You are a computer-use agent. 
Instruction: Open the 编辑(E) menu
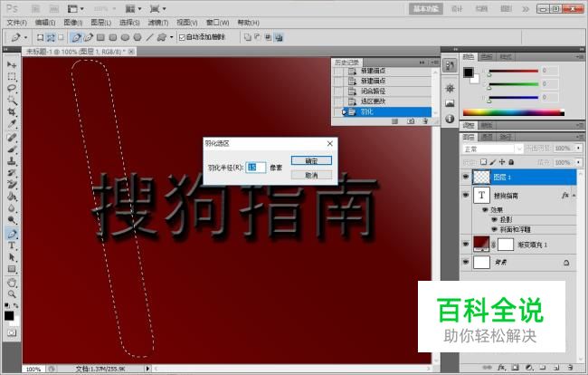[x=45, y=23]
